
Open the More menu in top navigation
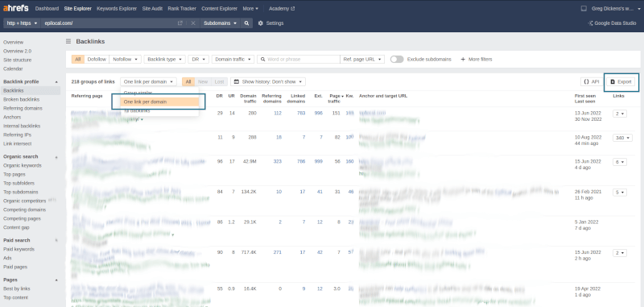(250, 8)
